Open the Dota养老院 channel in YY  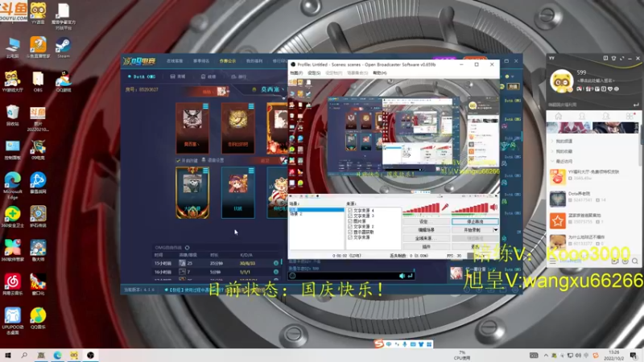tap(593, 199)
